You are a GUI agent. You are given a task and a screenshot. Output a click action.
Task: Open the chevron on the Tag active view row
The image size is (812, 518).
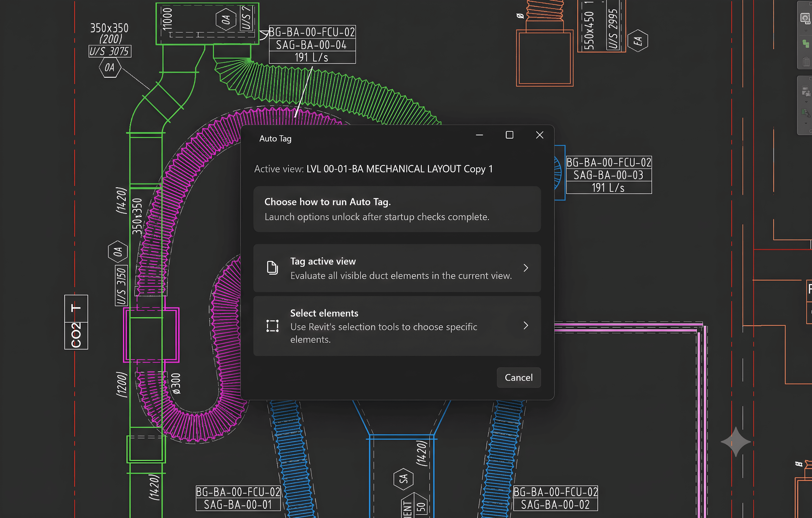point(526,268)
